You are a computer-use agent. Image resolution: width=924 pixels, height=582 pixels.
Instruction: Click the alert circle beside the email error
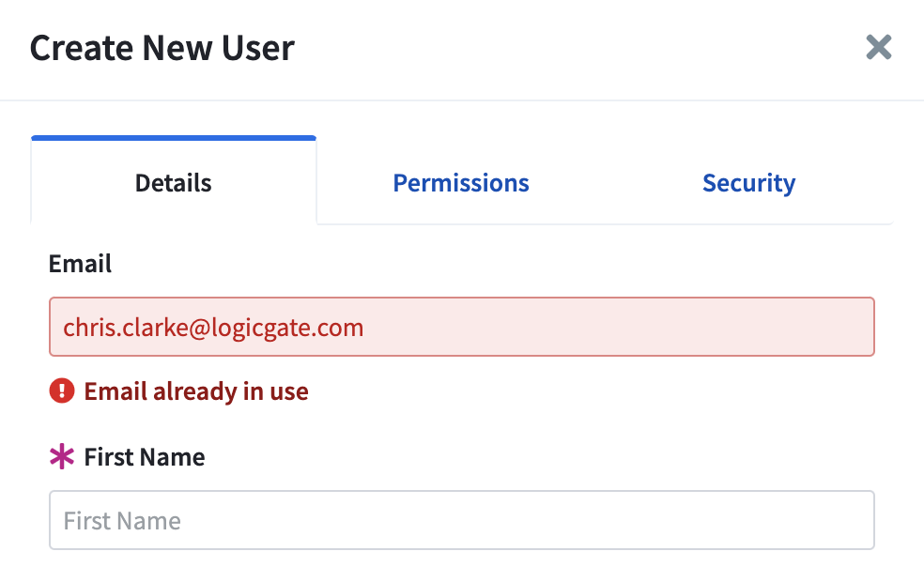click(x=62, y=391)
